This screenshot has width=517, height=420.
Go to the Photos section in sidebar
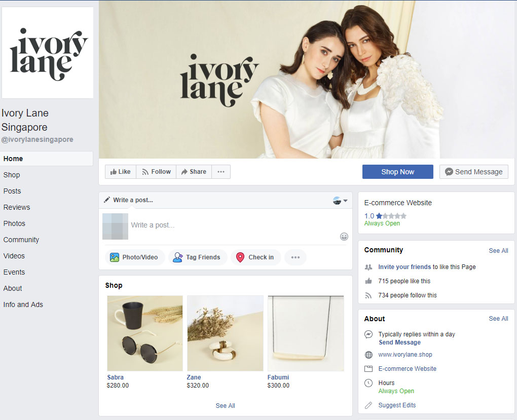click(x=14, y=223)
